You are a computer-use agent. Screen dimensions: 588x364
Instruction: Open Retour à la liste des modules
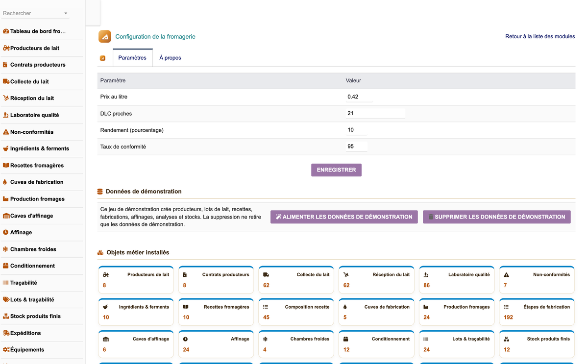tap(540, 37)
